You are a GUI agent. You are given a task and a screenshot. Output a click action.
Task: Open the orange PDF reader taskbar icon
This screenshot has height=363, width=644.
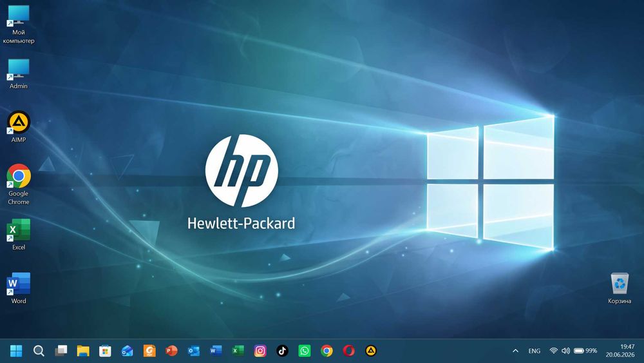149,351
